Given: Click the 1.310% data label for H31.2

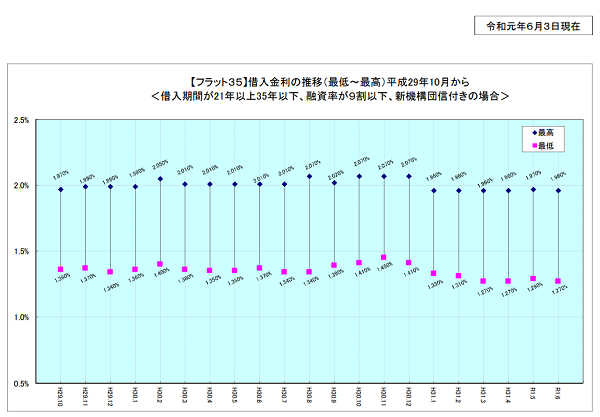Looking at the screenshot, I should click(460, 285).
